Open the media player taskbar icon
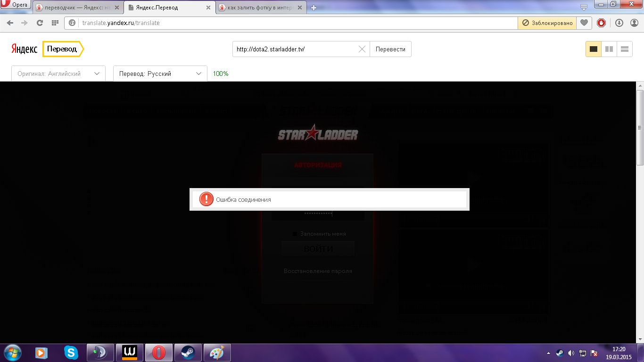This screenshot has width=644, height=362. pyautogui.click(x=42, y=353)
